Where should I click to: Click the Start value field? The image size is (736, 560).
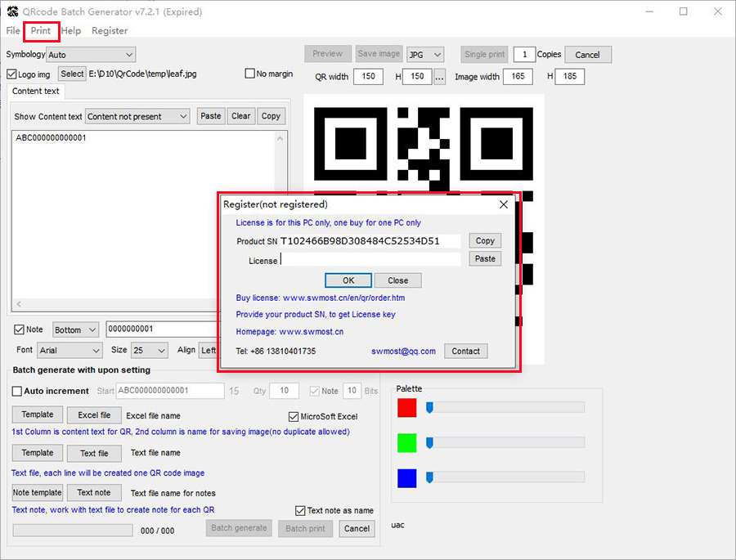170,391
